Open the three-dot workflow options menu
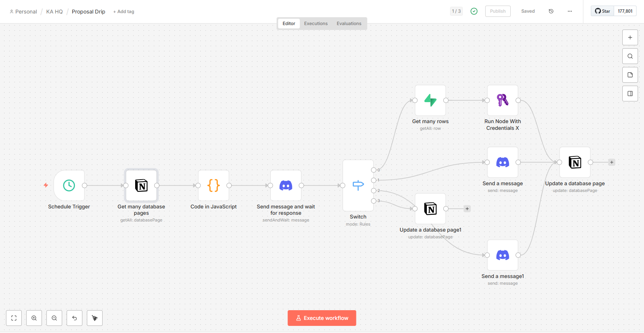The image size is (644, 333). click(x=570, y=11)
